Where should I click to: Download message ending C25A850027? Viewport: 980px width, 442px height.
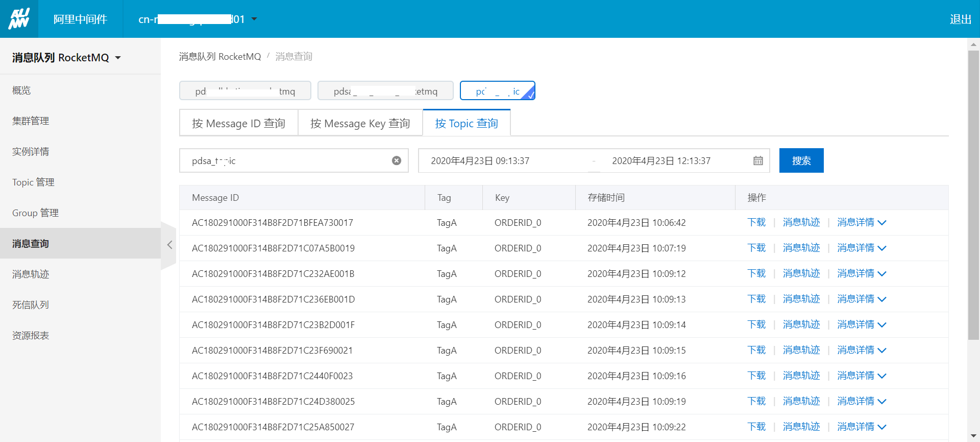756,427
